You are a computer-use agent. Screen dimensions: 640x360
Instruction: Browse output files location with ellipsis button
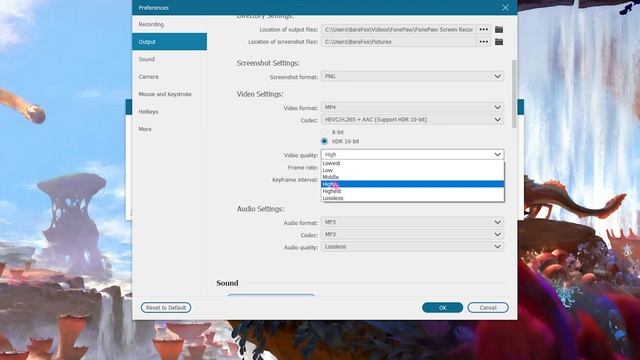[484, 29]
